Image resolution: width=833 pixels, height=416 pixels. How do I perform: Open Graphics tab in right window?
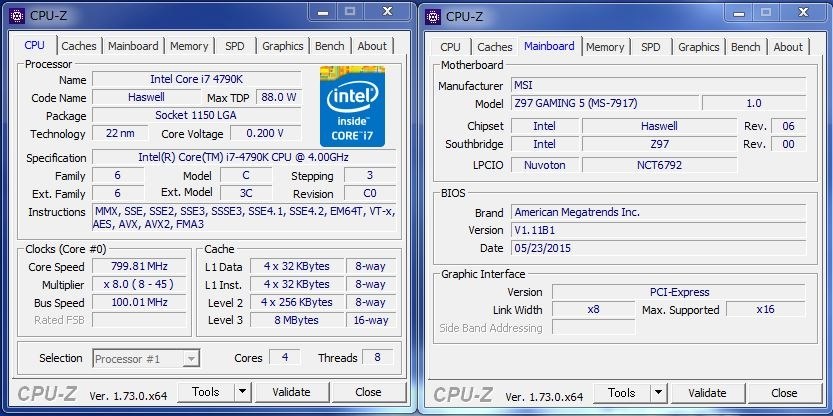699,47
